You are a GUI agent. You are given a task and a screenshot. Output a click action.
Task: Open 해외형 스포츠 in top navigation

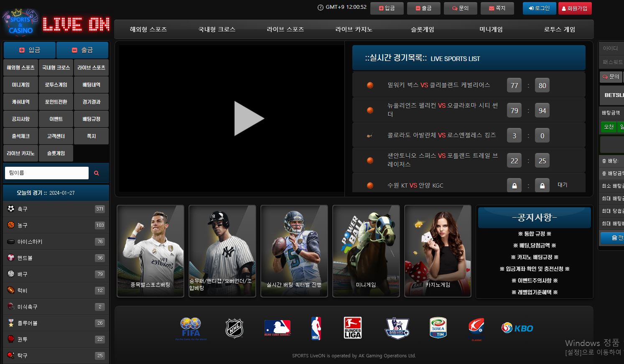(148, 30)
